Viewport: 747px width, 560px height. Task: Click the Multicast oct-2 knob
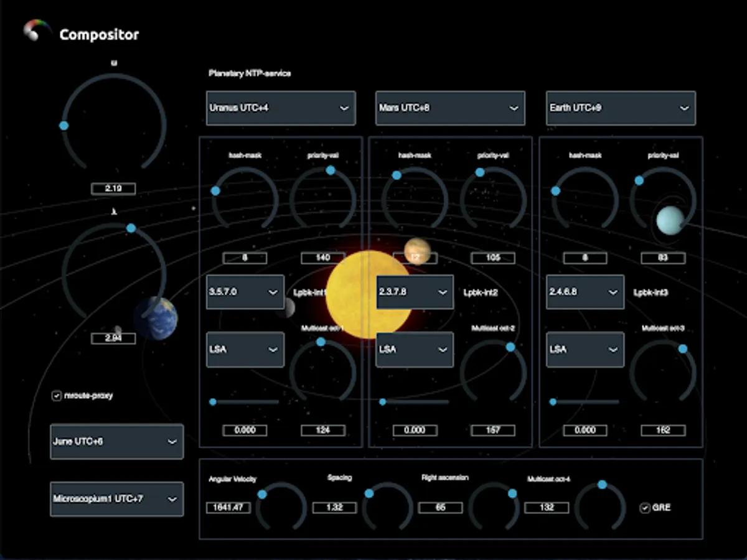pyautogui.click(x=493, y=372)
